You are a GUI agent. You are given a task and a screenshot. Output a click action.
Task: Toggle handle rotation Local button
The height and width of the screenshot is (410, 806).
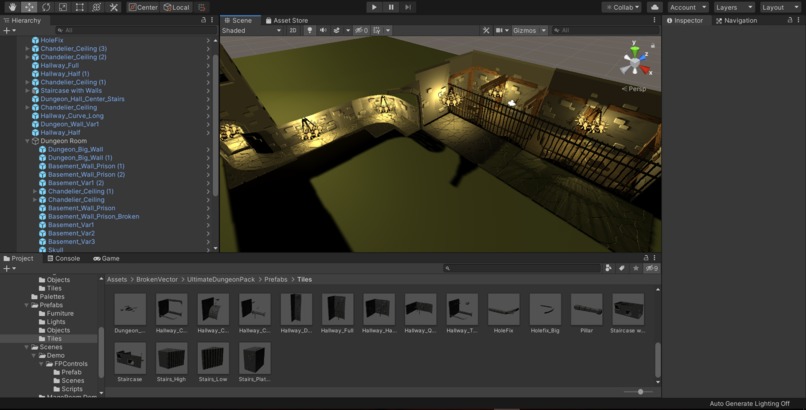coord(177,7)
